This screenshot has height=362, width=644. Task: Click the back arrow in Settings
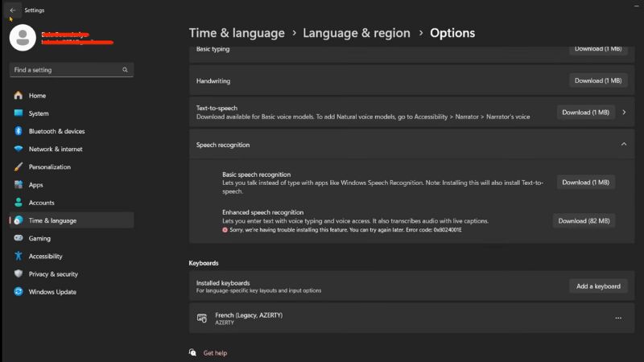[x=13, y=10]
